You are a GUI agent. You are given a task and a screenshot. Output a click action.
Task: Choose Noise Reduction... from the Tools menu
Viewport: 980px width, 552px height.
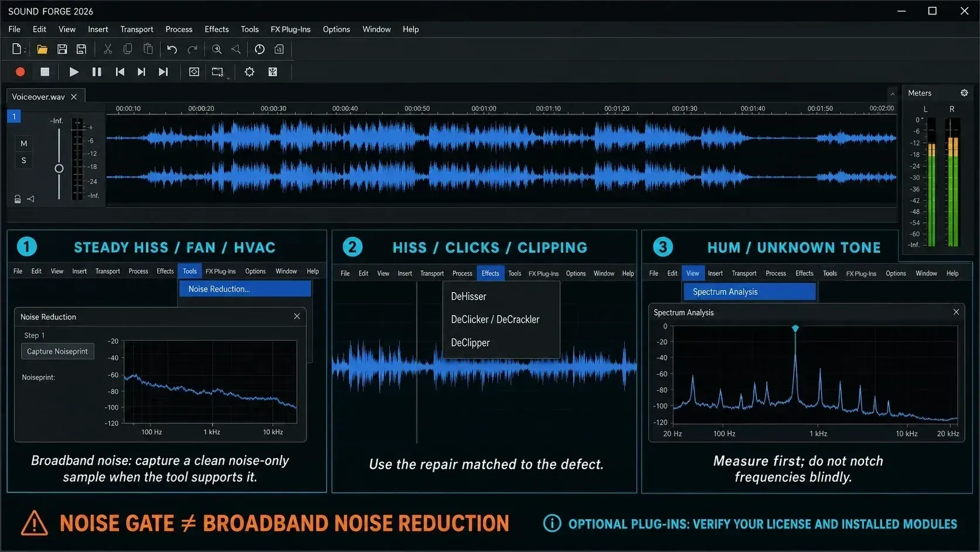(245, 289)
